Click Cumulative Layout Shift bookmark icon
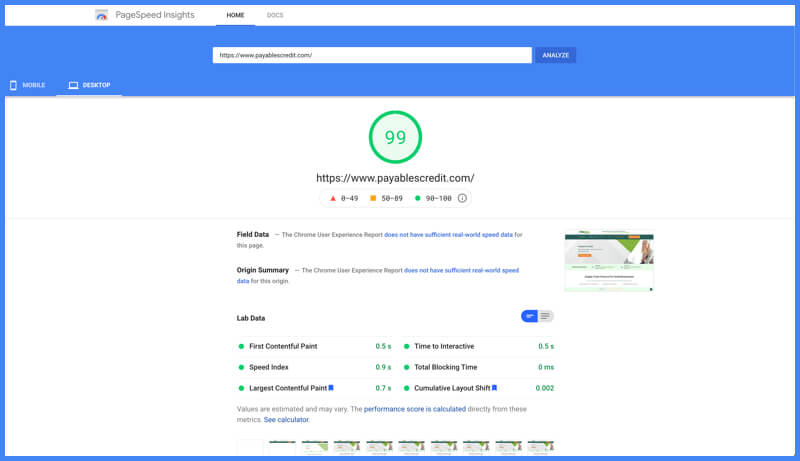The height and width of the screenshot is (461, 800). tap(494, 388)
